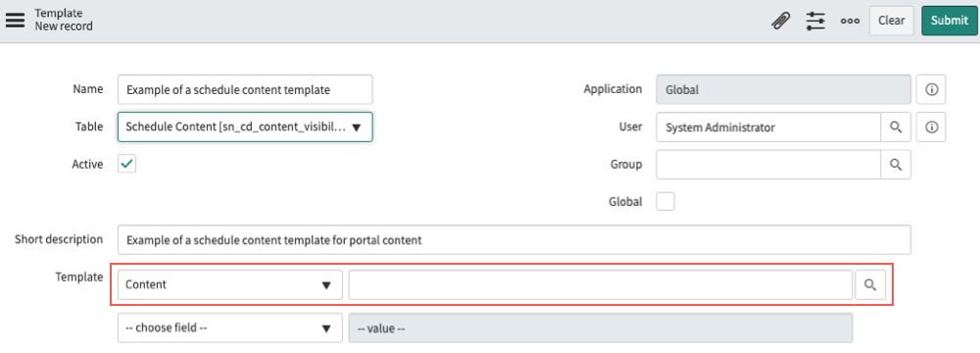
Task: Click the Group lookup magnifier icon
Action: click(896, 165)
